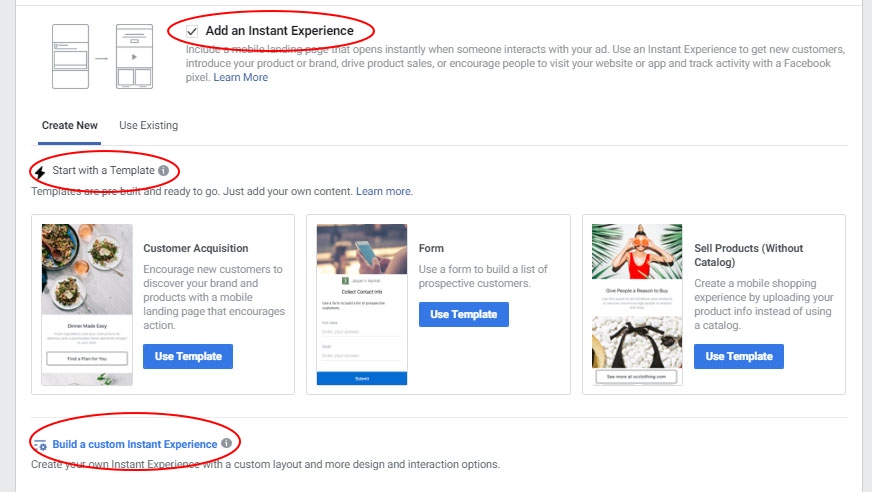872x492 pixels.
Task: Click the lightning bolt template icon
Action: (39, 172)
